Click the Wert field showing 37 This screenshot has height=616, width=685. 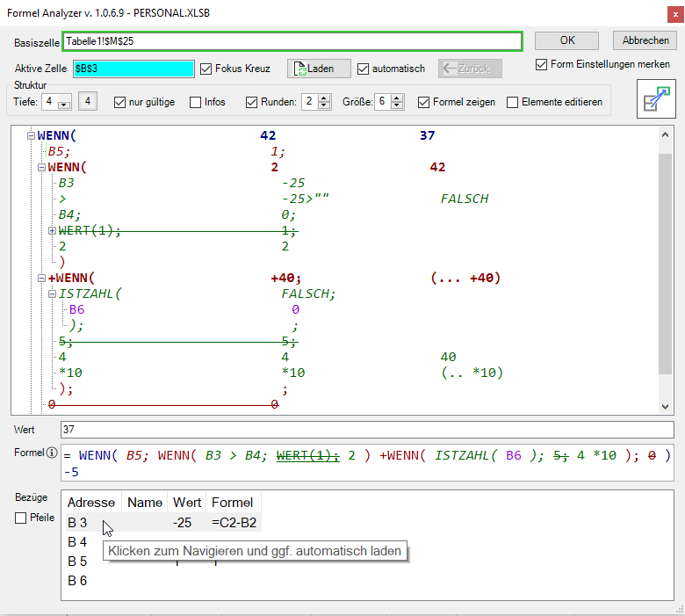coord(367,430)
